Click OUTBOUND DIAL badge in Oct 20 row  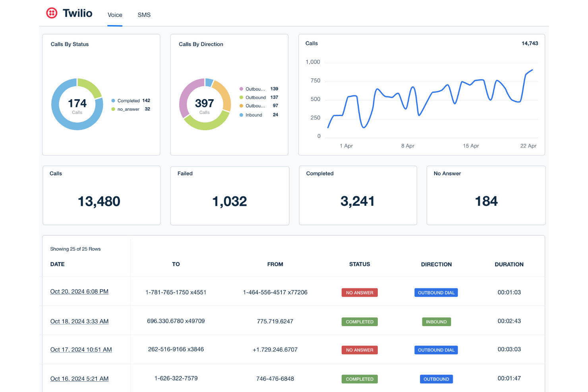pos(436,293)
